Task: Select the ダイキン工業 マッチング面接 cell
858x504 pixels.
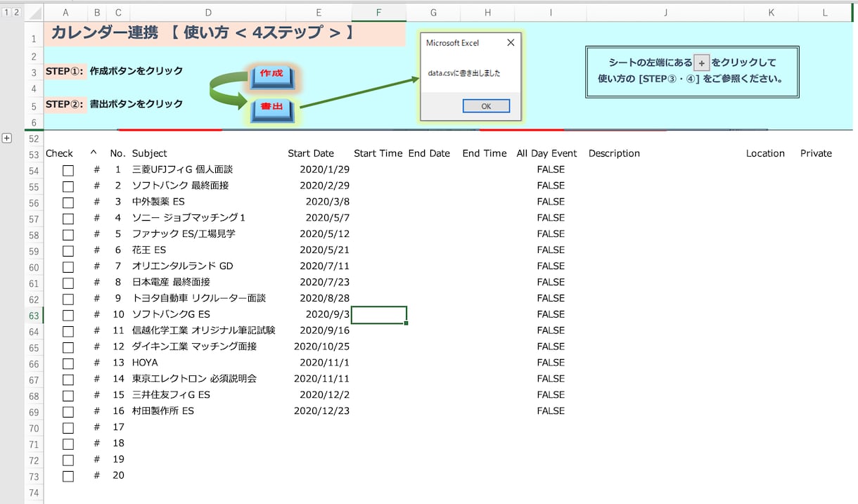Action: click(x=208, y=347)
